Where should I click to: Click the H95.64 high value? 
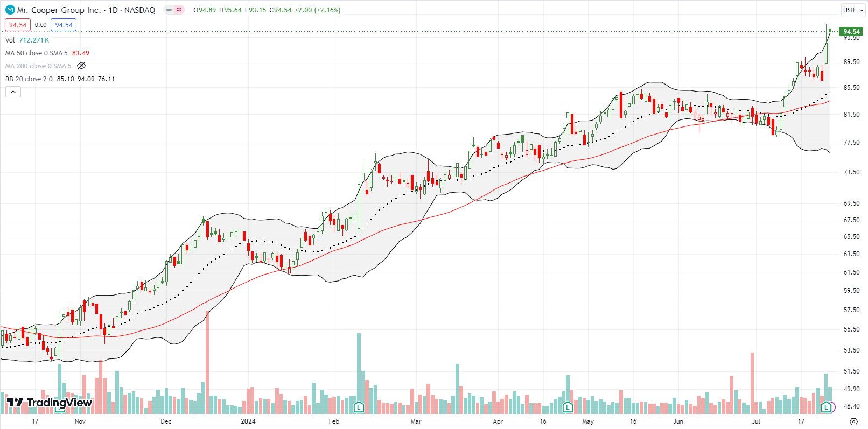(x=230, y=10)
